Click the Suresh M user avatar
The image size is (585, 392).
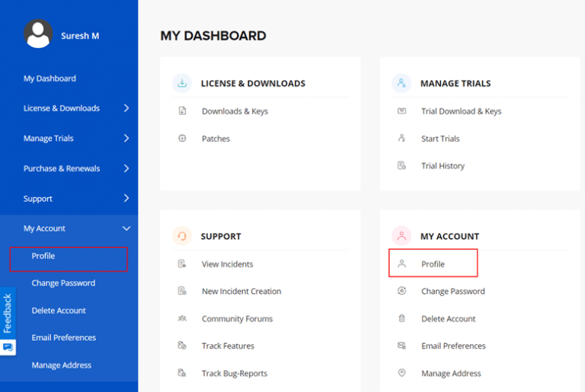coord(38,35)
